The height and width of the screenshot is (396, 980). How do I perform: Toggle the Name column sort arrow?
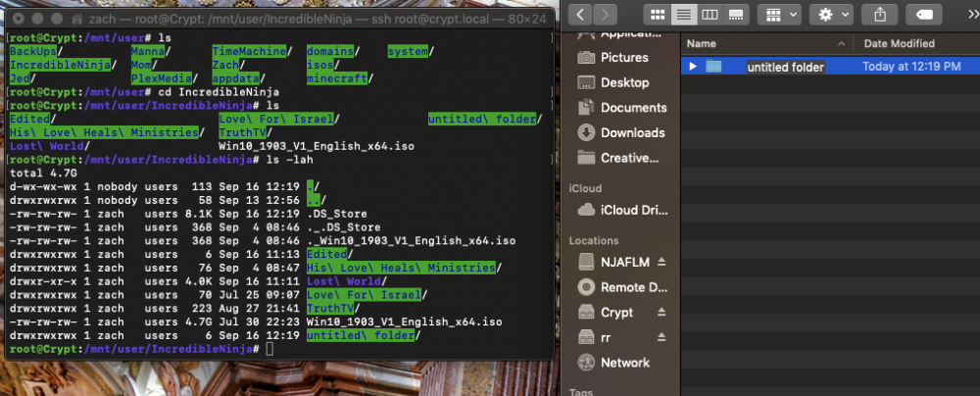(x=842, y=44)
